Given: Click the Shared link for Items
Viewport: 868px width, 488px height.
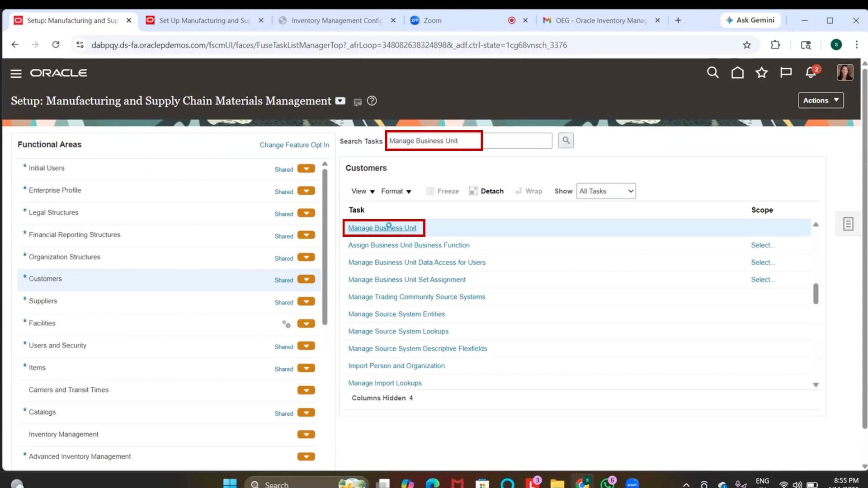Looking at the screenshot, I should (283, 369).
